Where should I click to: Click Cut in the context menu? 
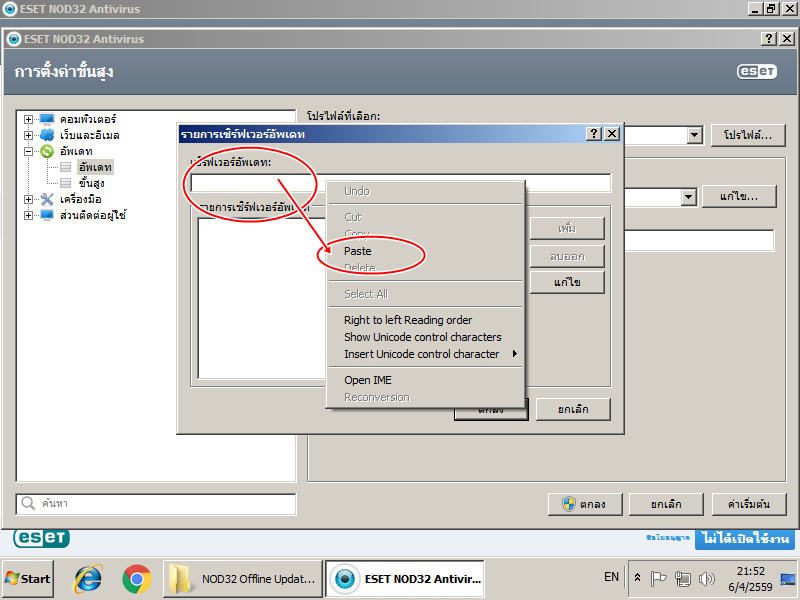tap(426, 217)
